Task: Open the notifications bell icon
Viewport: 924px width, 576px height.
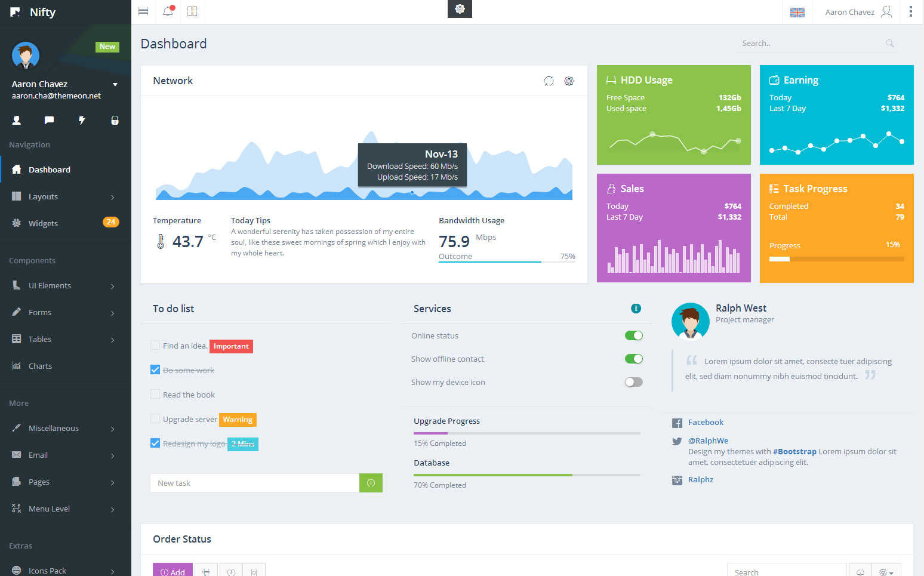Action: 168,11
